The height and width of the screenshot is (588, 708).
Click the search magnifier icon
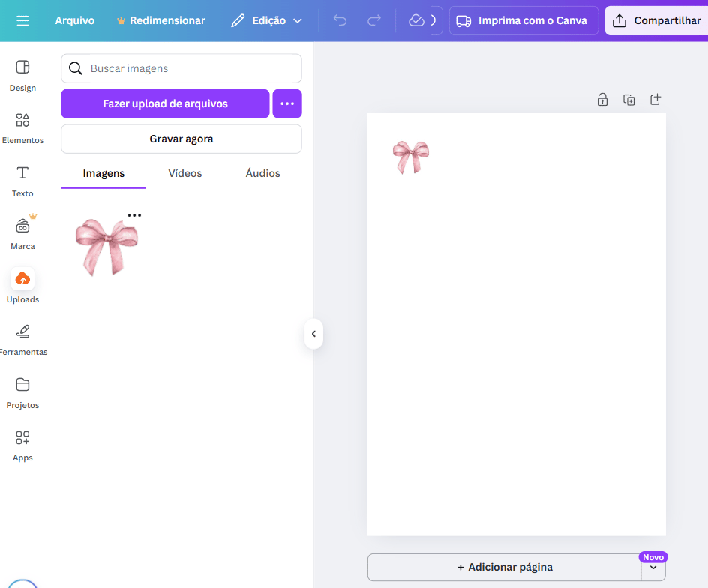(x=76, y=68)
